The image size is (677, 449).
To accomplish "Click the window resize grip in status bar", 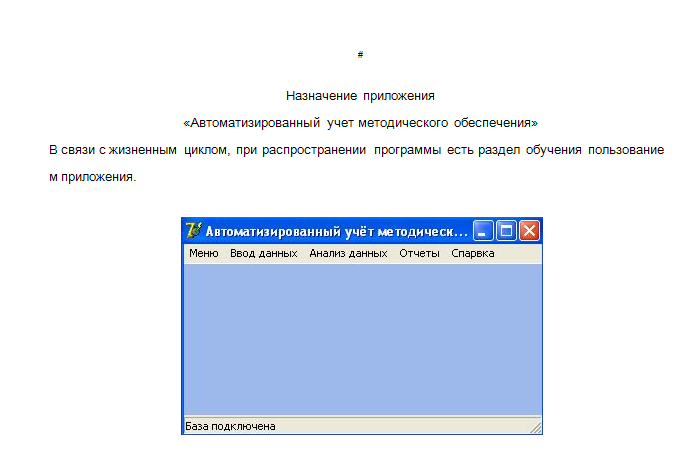I will 535,427.
